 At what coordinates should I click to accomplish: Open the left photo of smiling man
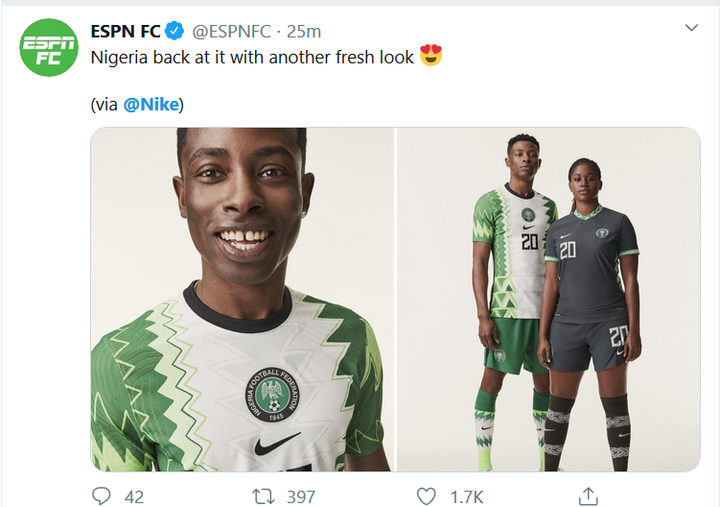click(242, 299)
